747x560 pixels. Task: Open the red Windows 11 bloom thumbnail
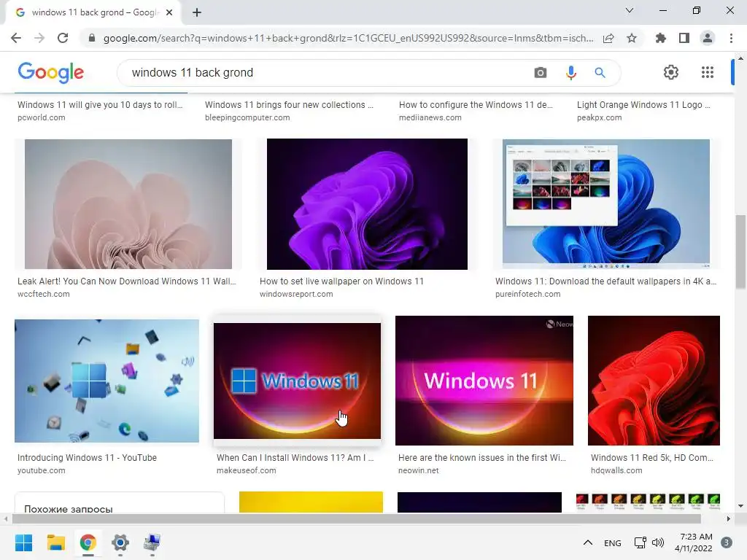(654, 381)
